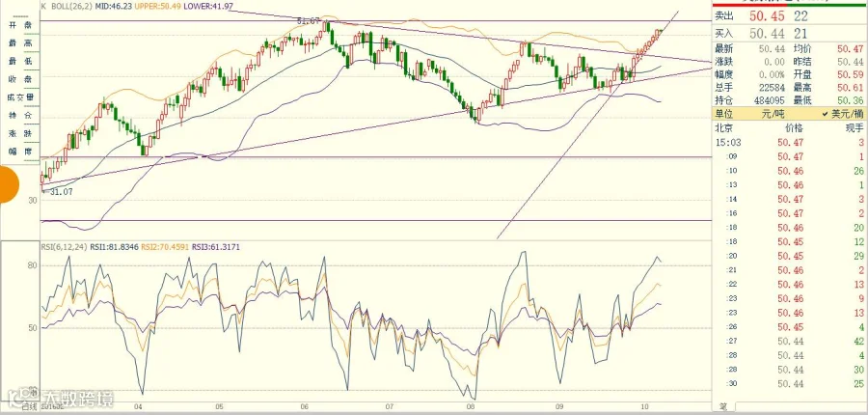Select the 持仓 field in left panel
This screenshot has width=868, height=415.
pos(20,115)
